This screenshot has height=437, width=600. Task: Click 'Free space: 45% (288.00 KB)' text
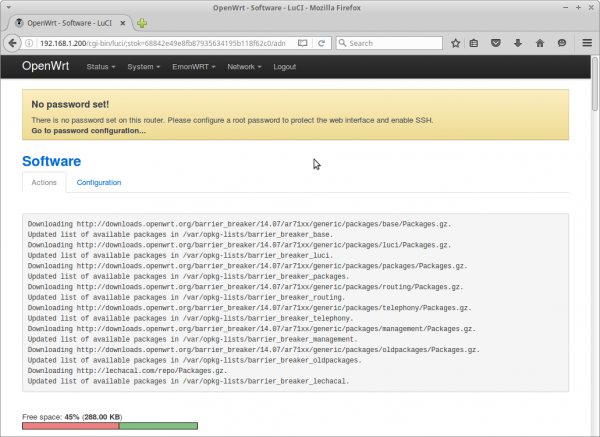tap(72, 417)
